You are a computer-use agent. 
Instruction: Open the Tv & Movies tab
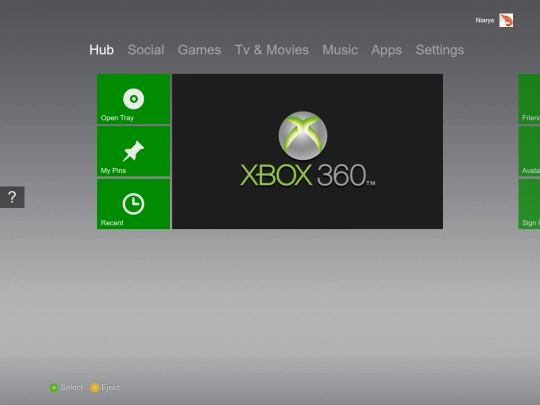click(272, 50)
